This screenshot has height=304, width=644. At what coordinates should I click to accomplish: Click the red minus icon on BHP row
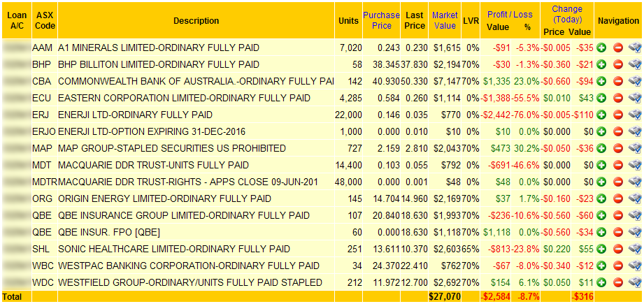click(618, 64)
